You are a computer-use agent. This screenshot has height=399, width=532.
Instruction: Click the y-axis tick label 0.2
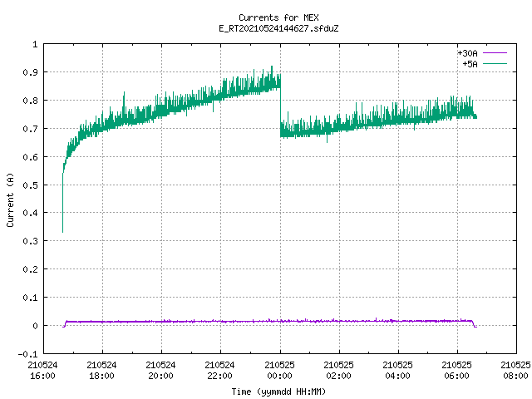[x=30, y=269]
